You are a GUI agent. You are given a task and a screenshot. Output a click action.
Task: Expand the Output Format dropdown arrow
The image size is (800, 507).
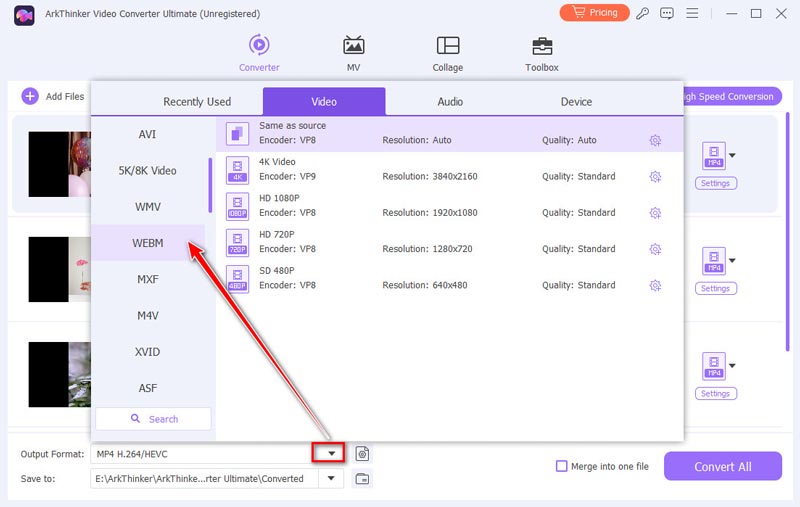(331, 453)
